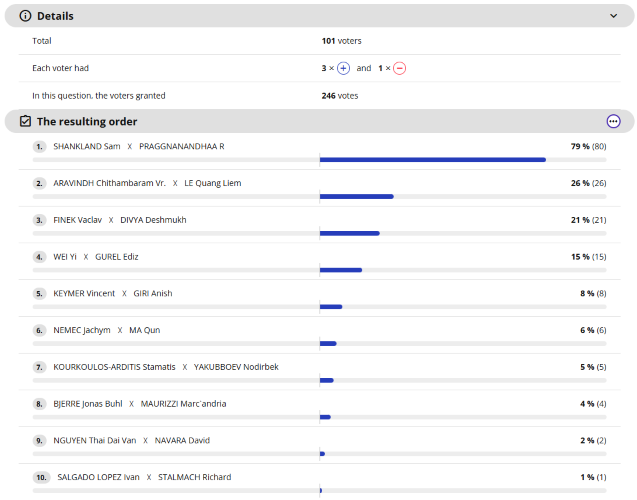The width and height of the screenshot is (637, 500).
Task: Click the rank 3 number badge
Action: point(40,220)
